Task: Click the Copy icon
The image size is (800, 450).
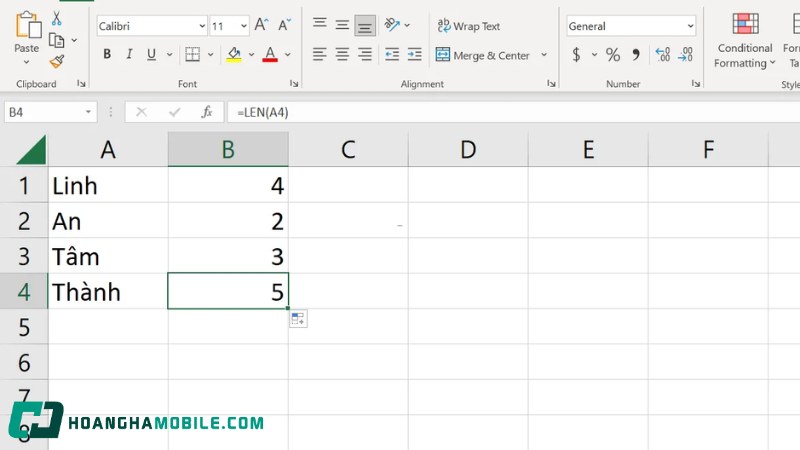Action: (x=56, y=40)
